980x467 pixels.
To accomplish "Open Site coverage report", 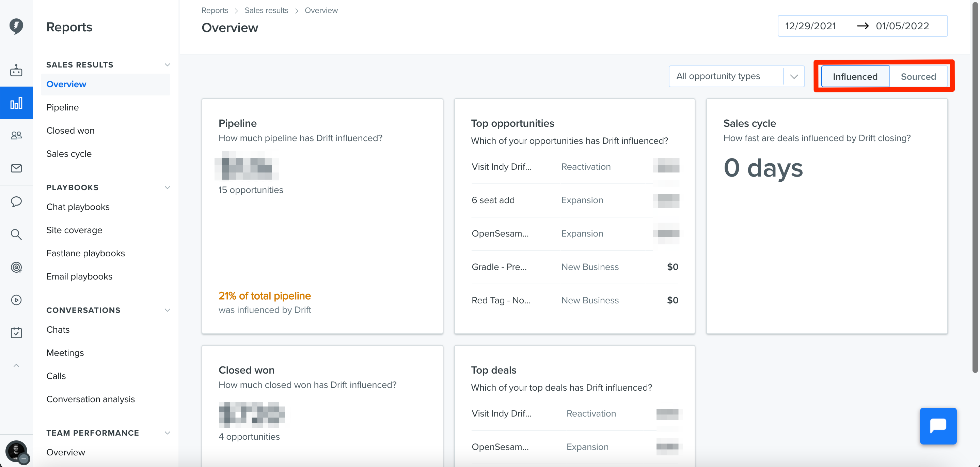I will [x=74, y=230].
